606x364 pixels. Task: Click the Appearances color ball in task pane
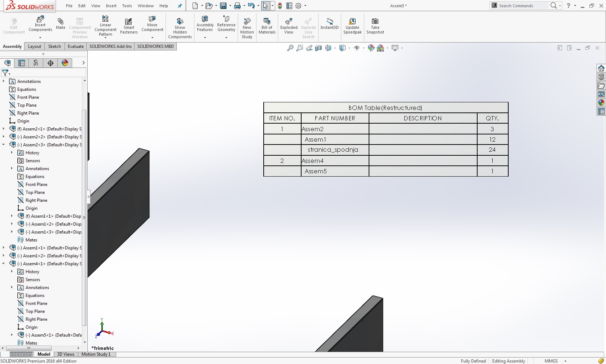pyautogui.click(x=601, y=103)
